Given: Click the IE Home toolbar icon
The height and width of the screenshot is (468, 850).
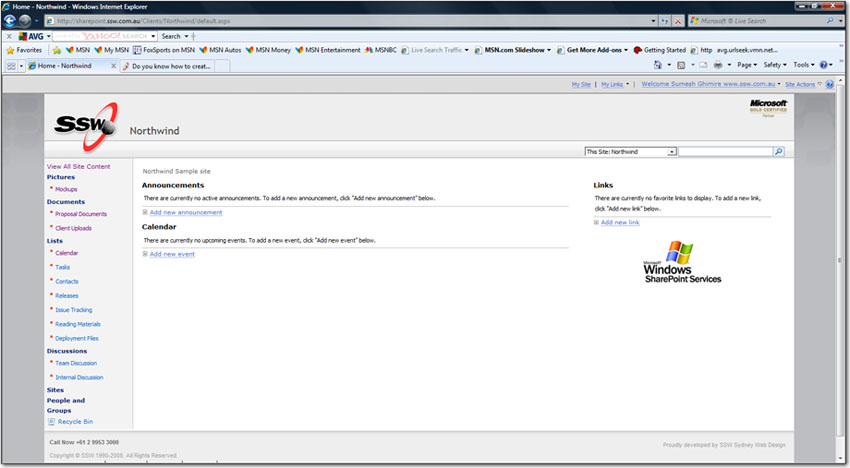Looking at the screenshot, I should tap(658, 65).
